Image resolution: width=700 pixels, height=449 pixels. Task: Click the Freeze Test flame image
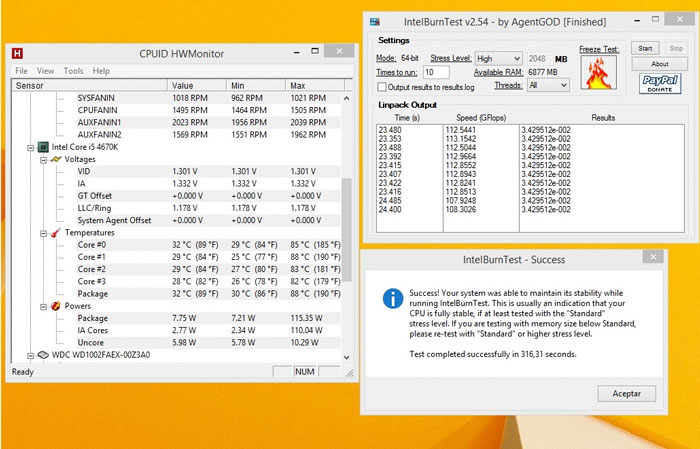(x=599, y=72)
